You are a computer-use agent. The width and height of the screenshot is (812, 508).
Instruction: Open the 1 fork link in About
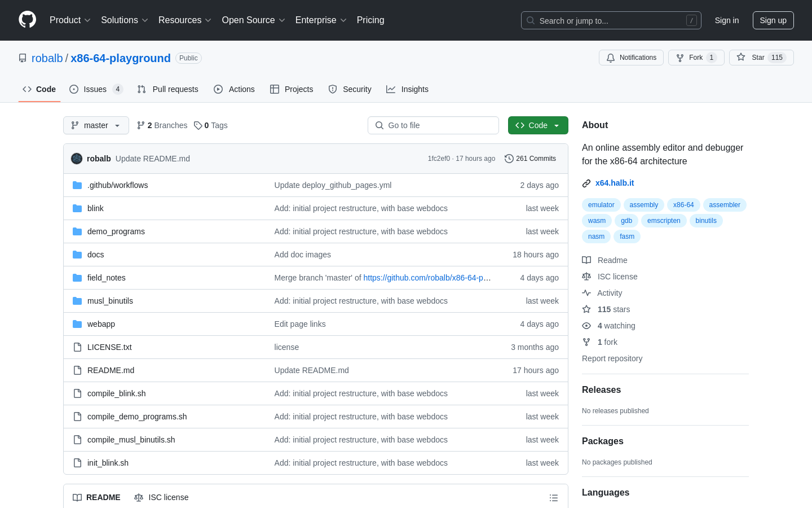600,342
